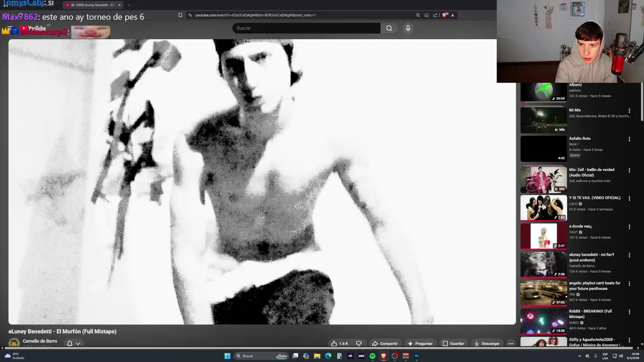Click the Descargar button

pos(487,343)
